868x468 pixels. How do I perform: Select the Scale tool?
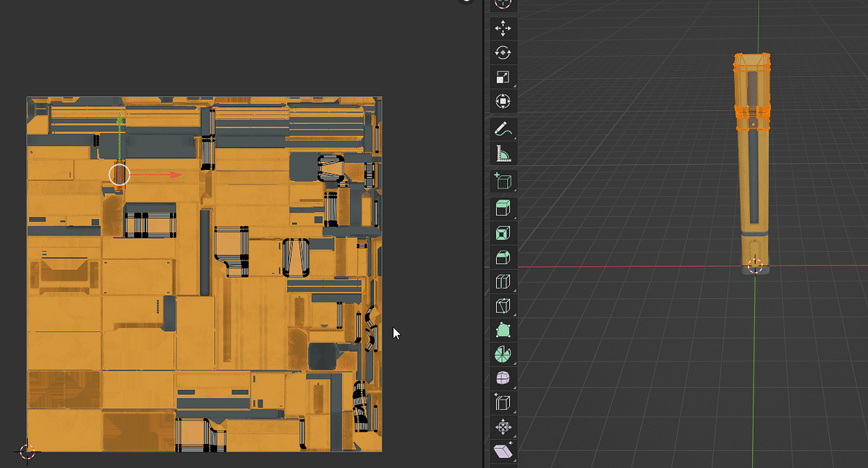(x=501, y=77)
